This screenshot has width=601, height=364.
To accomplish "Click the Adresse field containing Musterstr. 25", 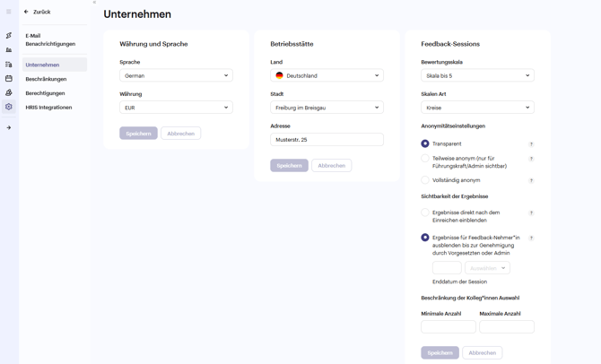I will [327, 140].
